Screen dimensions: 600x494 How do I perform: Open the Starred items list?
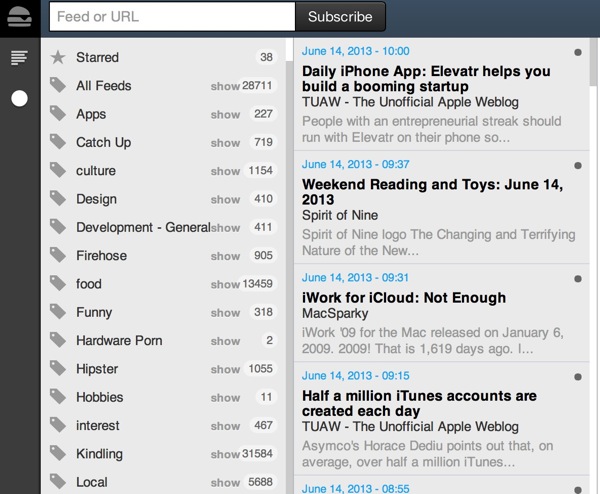point(97,57)
